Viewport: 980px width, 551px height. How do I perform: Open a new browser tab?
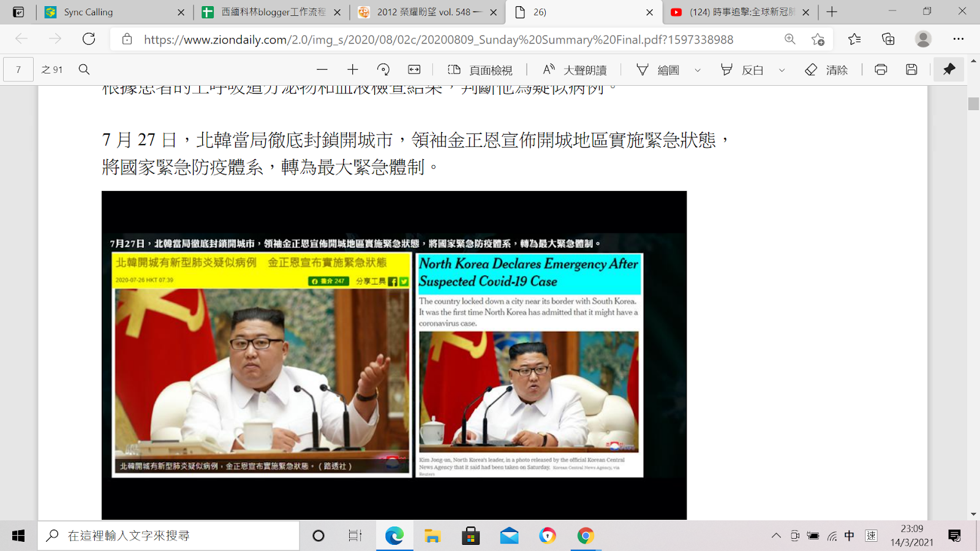(x=832, y=12)
